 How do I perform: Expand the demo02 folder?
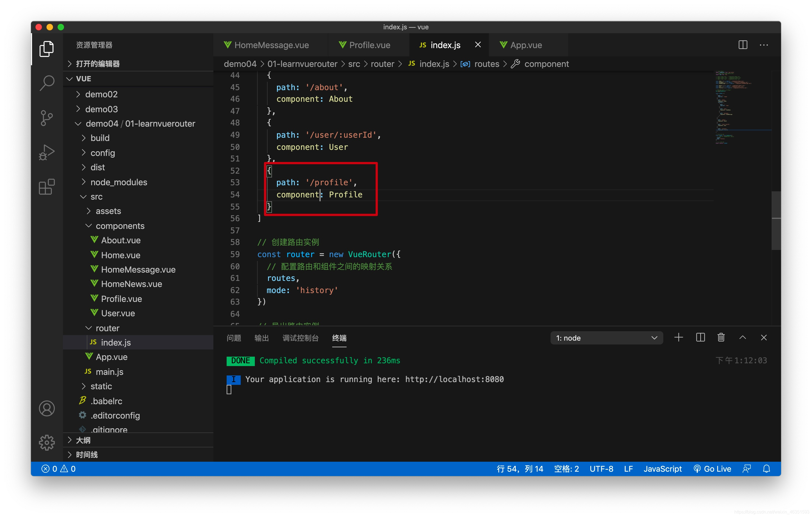click(x=138, y=94)
